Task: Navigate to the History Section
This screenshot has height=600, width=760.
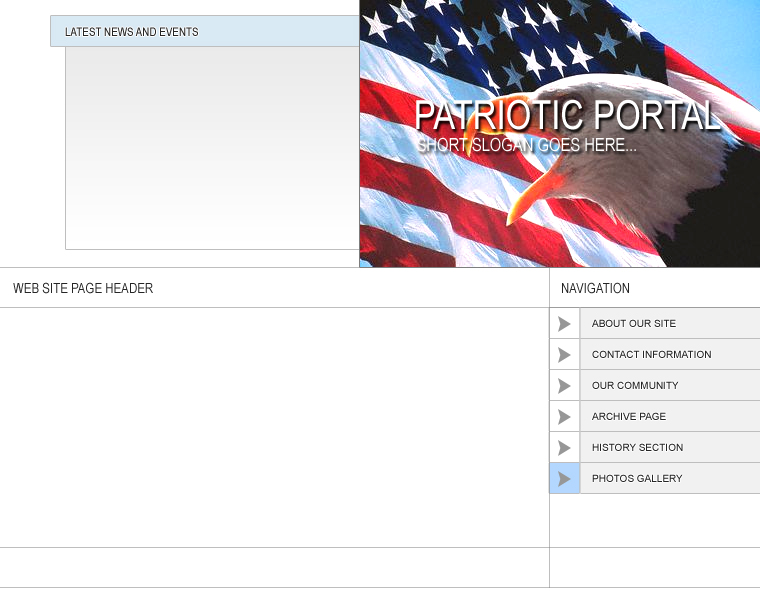Action: pos(637,448)
